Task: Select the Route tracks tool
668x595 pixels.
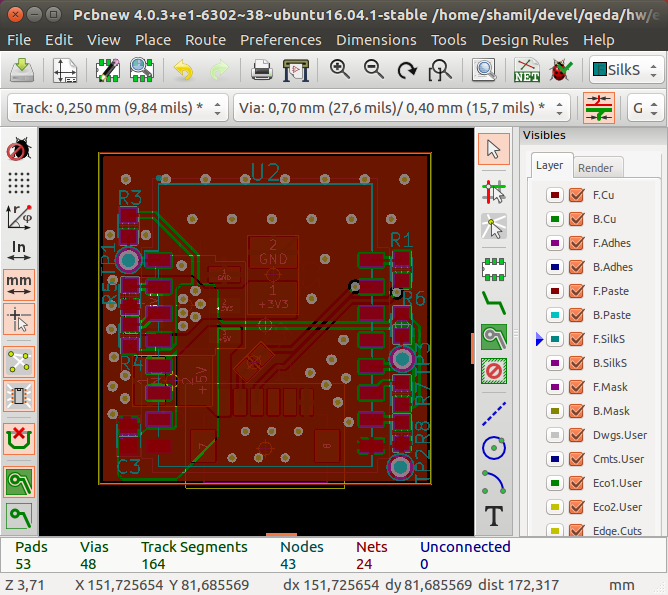Action: click(494, 303)
